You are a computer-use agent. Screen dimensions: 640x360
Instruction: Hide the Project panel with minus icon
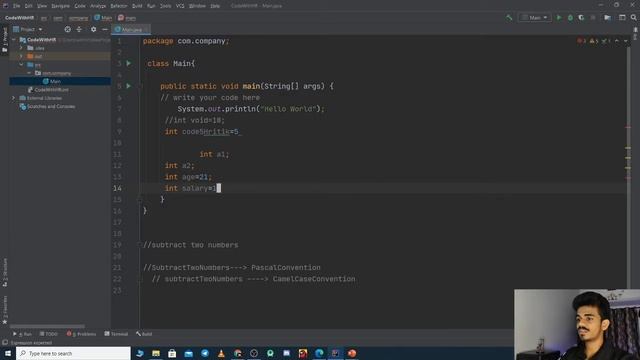[x=104, y=29]
